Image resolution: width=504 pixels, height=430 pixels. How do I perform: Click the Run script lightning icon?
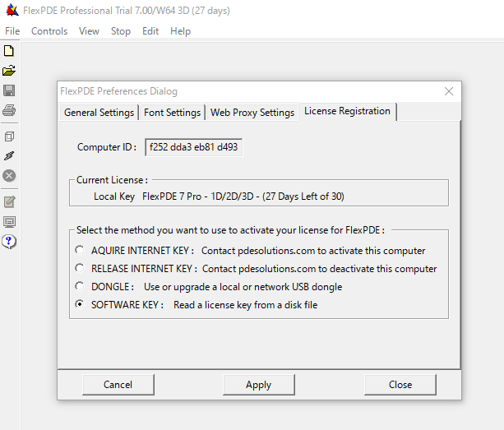[x=10, y=155]
